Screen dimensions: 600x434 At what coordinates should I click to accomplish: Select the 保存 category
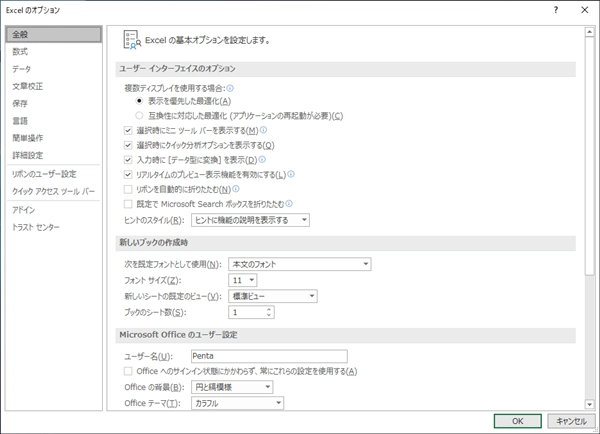pyautogui.click(x=54, y=103)
